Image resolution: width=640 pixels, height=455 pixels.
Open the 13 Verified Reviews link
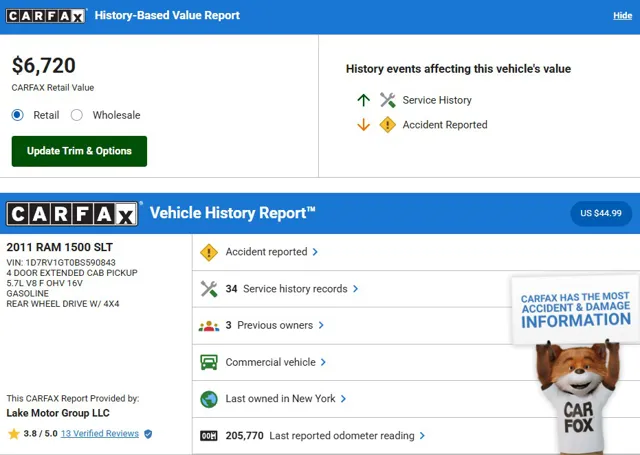click(x=100, y=433)
